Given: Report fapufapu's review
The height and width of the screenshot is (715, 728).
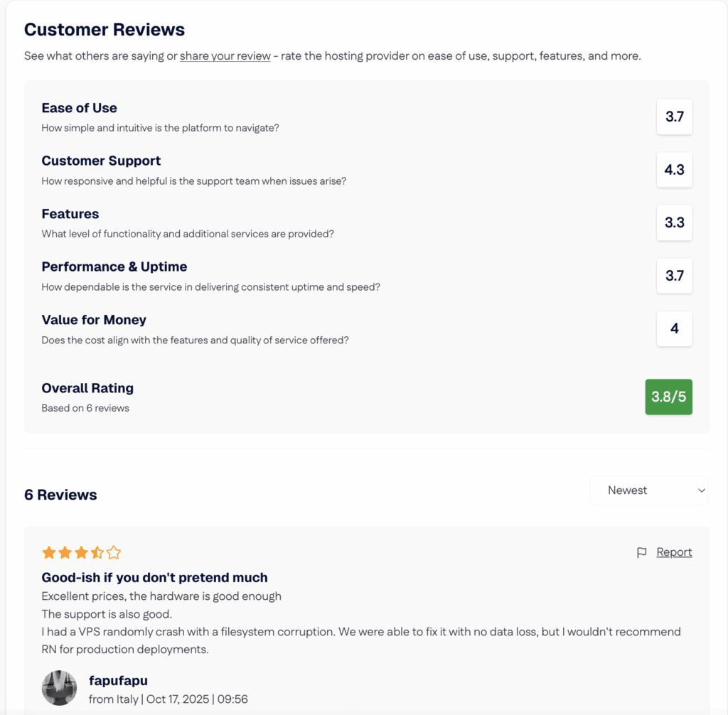Looking at the screenshot, I should [x=673, y=552].
